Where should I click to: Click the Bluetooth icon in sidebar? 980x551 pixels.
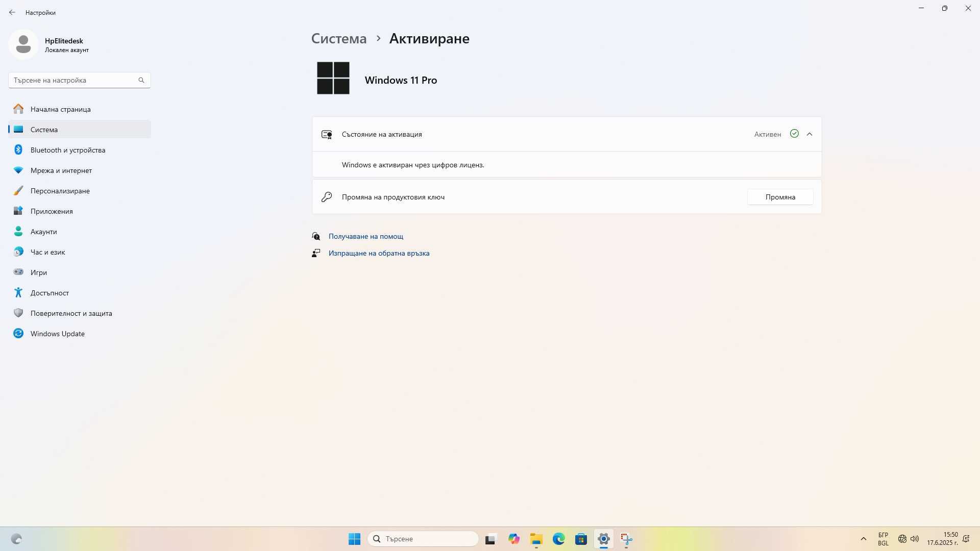click(18, 149)
